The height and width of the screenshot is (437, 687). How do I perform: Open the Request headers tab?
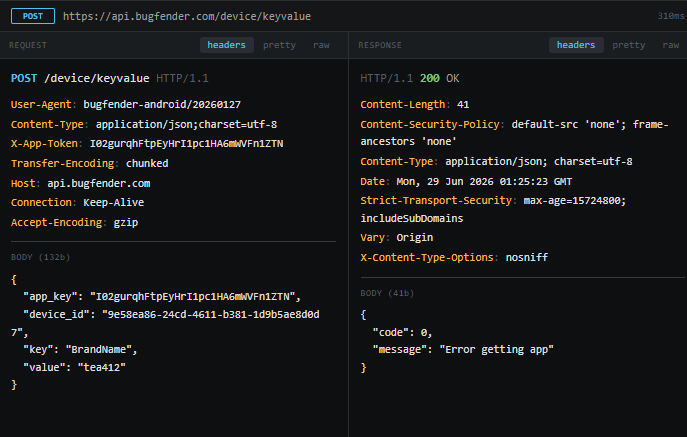coord(227,45)
